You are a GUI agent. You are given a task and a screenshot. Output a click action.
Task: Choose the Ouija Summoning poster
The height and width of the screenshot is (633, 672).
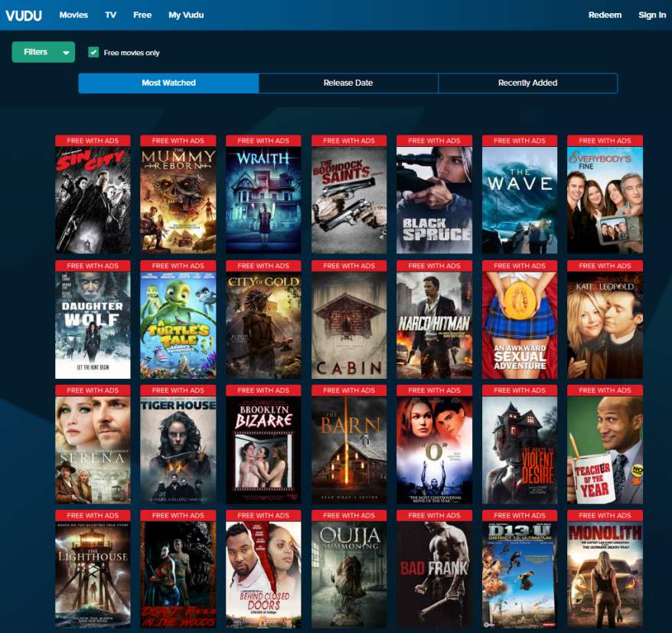click(x=349, y=569)
